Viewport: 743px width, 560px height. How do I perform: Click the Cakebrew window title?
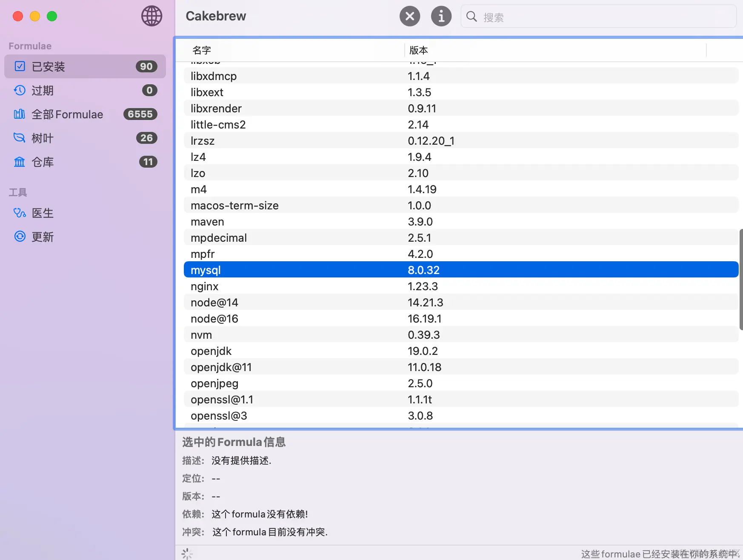pyautogui.click(x=216, y=16)
